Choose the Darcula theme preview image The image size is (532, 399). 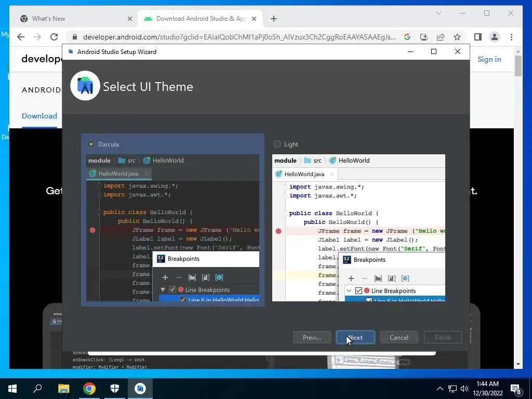tap(172, 228)
